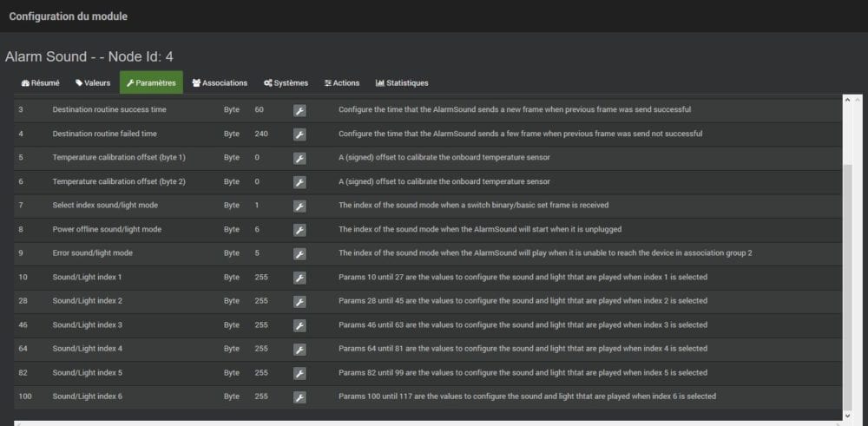Open wrench for Power offline sound/light mode
Image resolution: width=868 pixels, height=426 pixels.
click(299, 230)
